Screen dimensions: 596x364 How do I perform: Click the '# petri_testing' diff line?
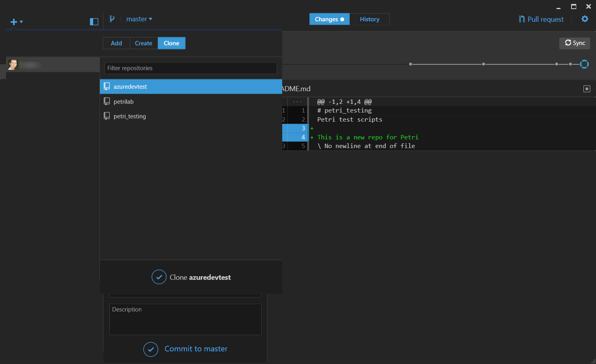[345, 111]
